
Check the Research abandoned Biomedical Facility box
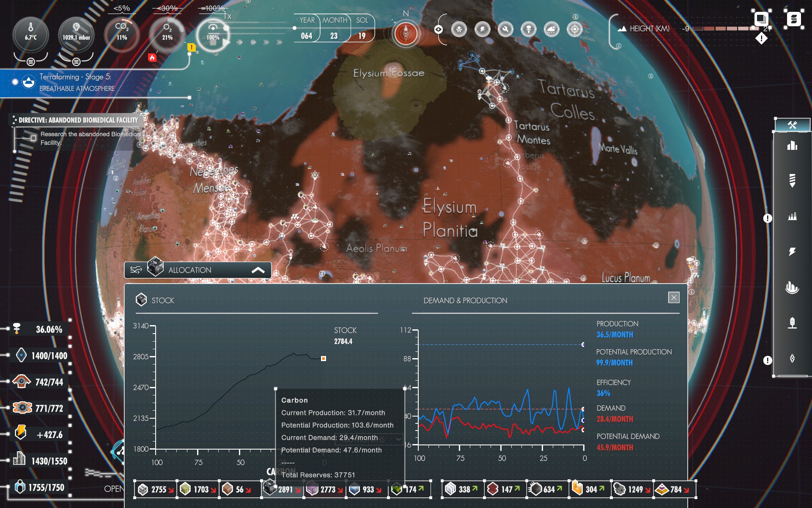(x=33, y=138)
